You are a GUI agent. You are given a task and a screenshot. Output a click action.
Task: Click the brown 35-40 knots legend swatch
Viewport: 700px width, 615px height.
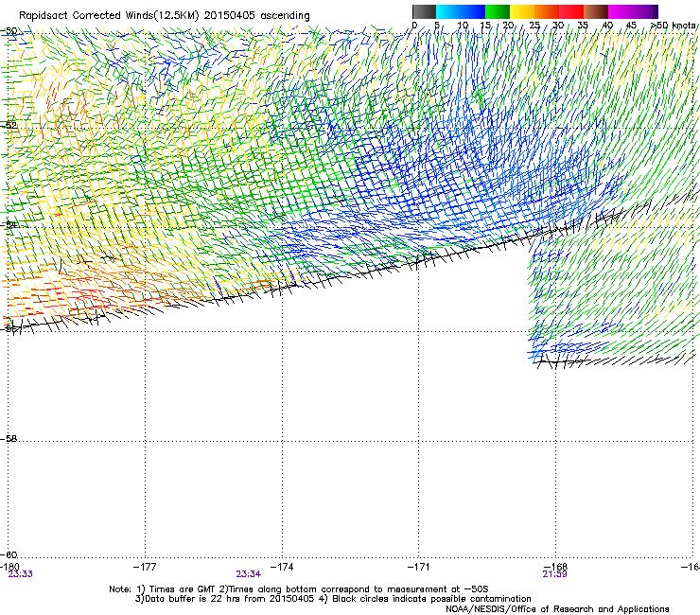click(596, 11)
